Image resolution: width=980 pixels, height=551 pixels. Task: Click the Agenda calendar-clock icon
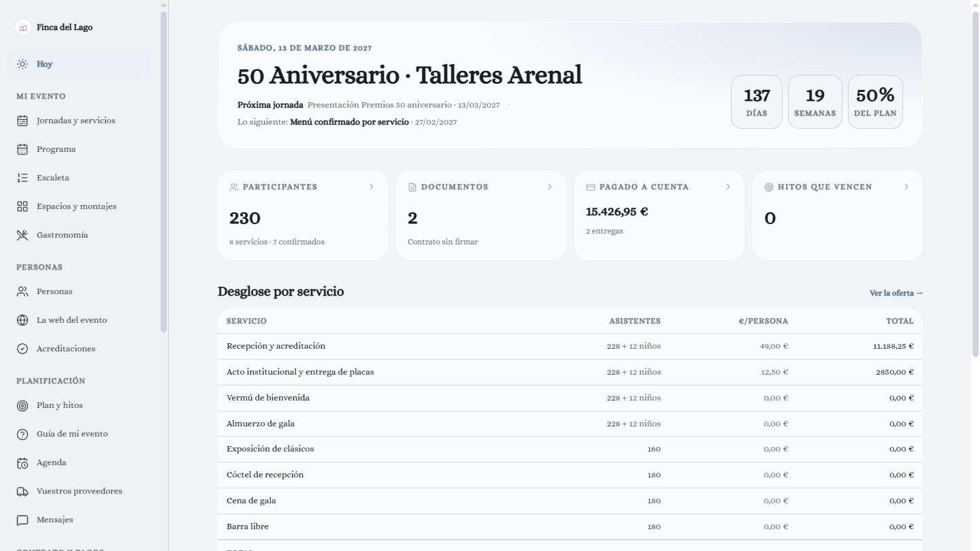22,462
